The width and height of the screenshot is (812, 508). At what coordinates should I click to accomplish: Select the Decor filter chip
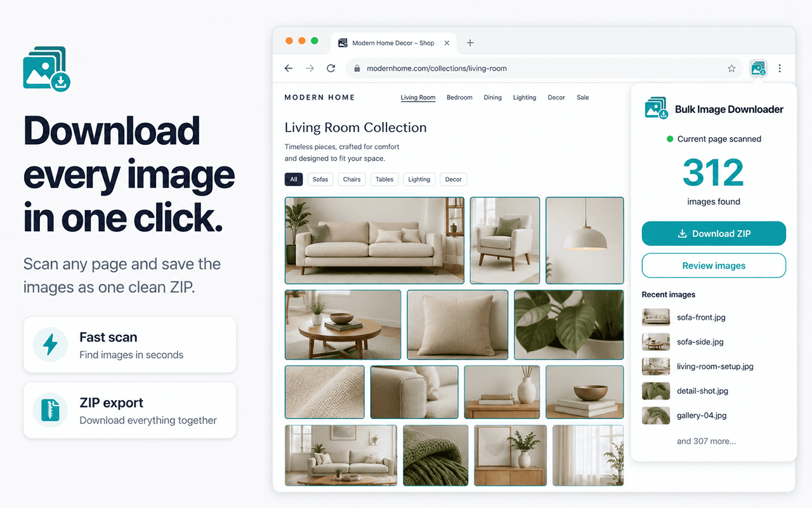click(x=454, y=179)
